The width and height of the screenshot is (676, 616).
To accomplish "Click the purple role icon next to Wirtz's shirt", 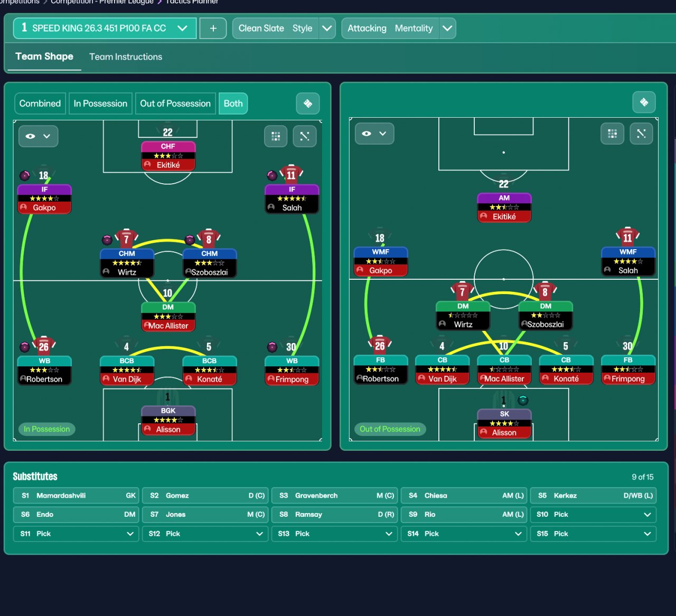I will tap(107, 240).
